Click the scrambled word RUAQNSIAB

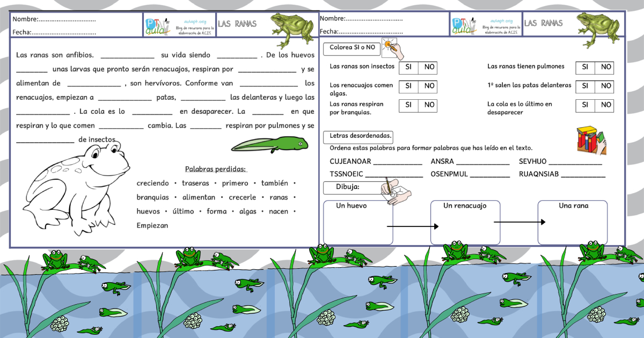[539, 174]
